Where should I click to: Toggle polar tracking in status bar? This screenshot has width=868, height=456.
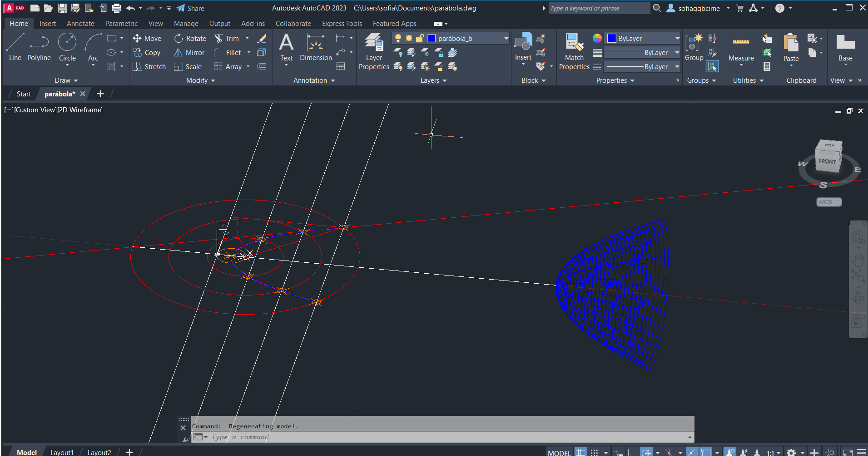[x=646, y=452]
